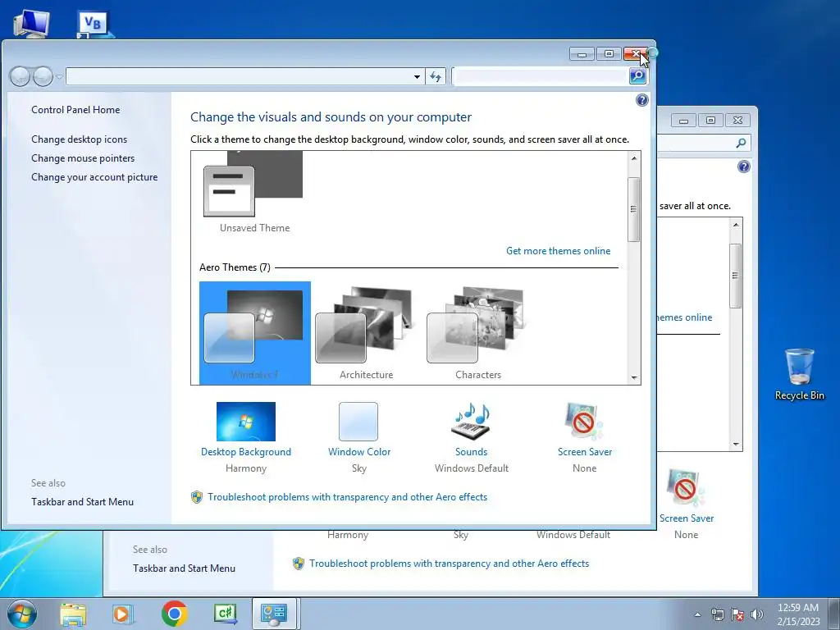Click the Back navigation arrow button

click(x=20, y=76)
